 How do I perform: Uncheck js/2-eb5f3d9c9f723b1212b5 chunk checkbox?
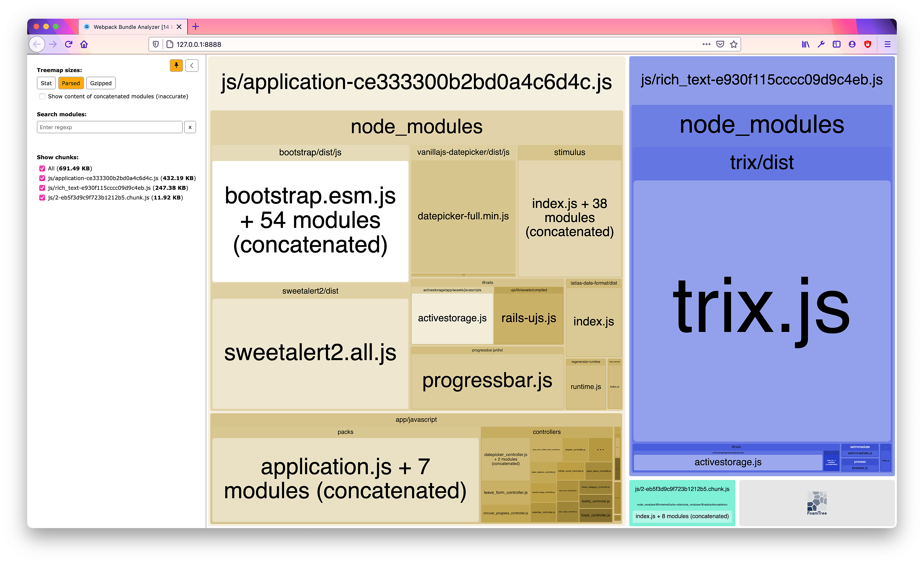click(42, 198)
